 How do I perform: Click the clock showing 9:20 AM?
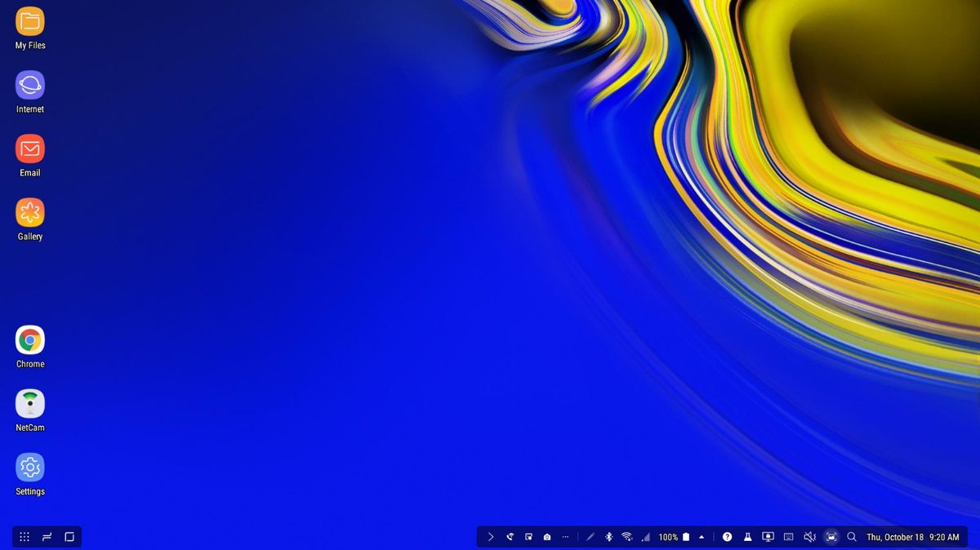point(946,537)
